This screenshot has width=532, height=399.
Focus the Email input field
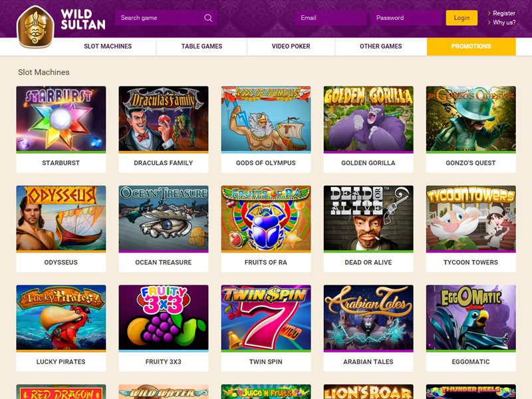point(331,18)
